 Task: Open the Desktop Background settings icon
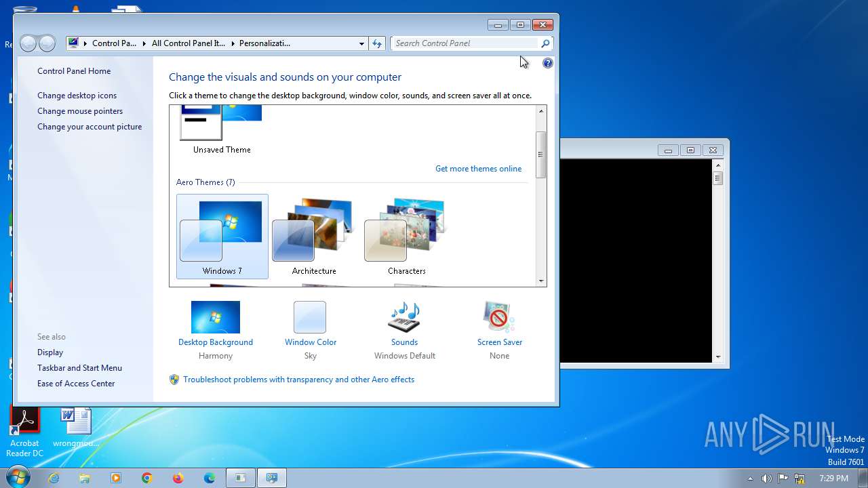click(x=216, y=317)
